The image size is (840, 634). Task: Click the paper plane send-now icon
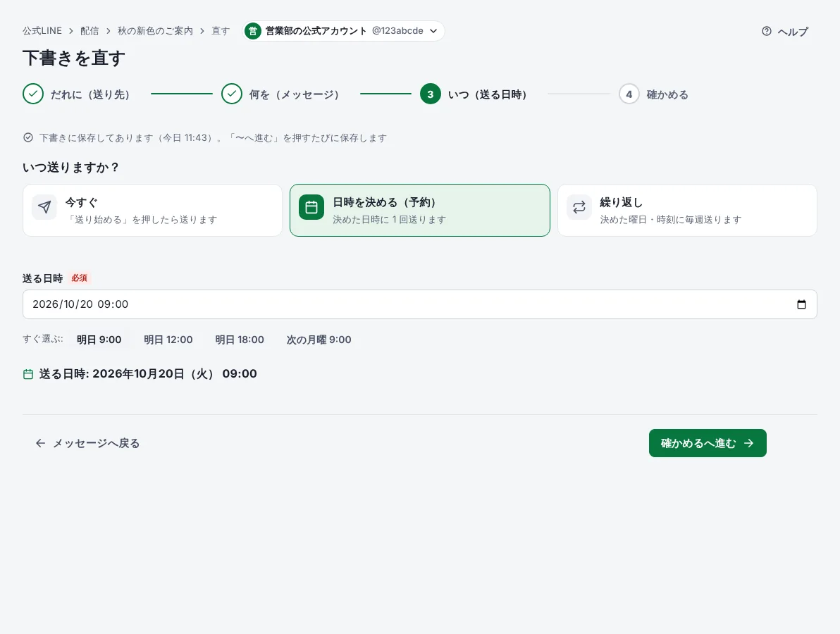(44, 207)
